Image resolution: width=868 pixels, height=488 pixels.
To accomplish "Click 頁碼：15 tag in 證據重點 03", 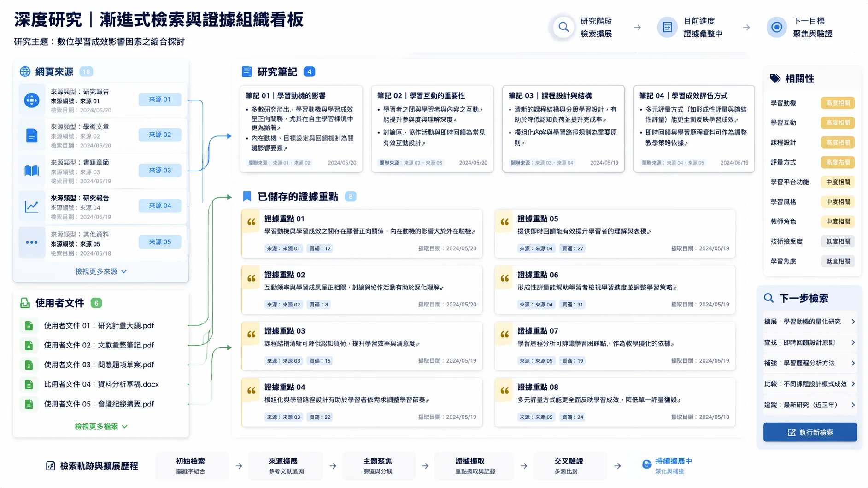I will 320,361.
